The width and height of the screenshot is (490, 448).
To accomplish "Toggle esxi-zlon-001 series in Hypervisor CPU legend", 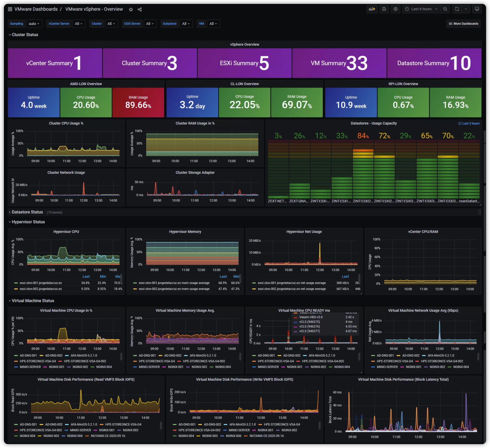I will [x=41, y=283].
